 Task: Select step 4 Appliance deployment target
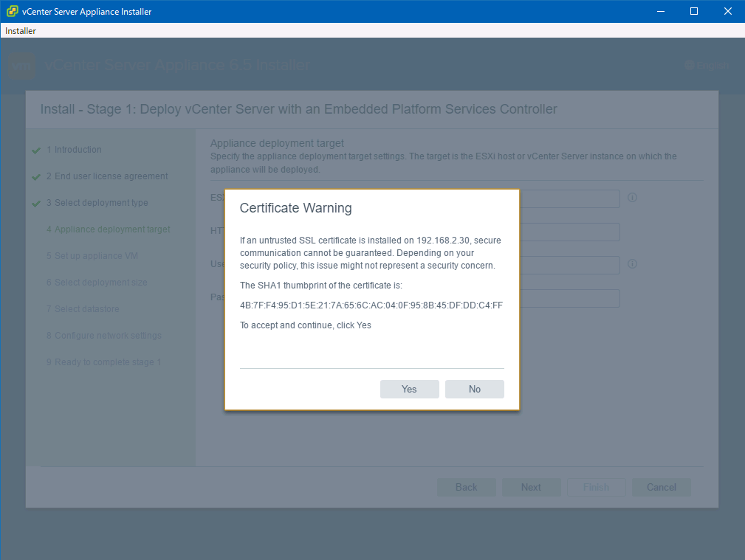pyautogui.click(x=108, y=229)
